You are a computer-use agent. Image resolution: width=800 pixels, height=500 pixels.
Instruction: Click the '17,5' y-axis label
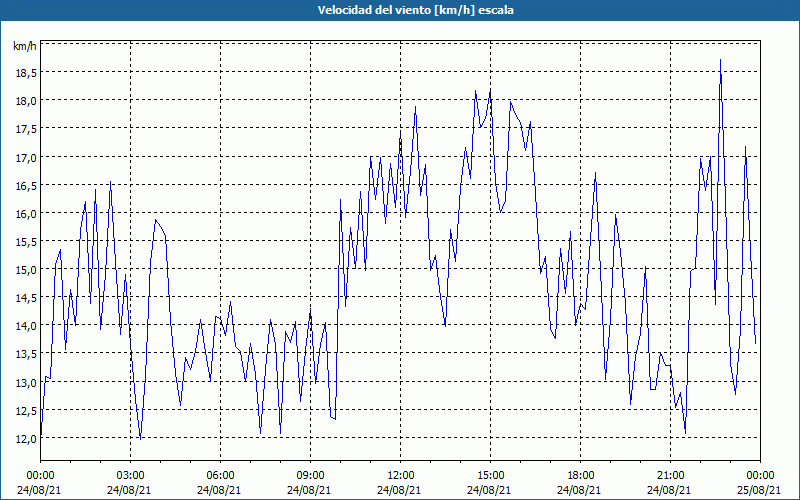[26, 130]
